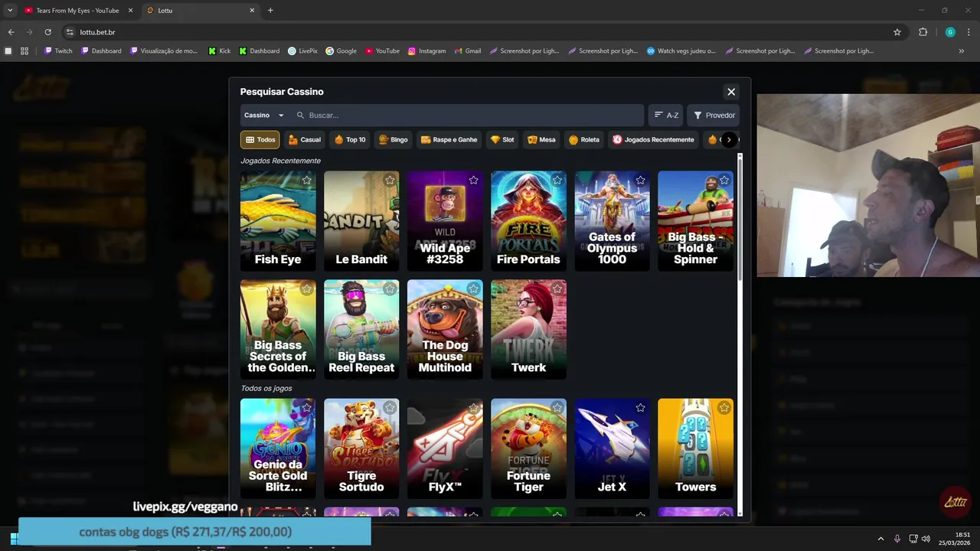This screenshot has width=980, height=551.
Task: Switch to Tears From My Eyes YouTube tab
Action: point(77,11)
